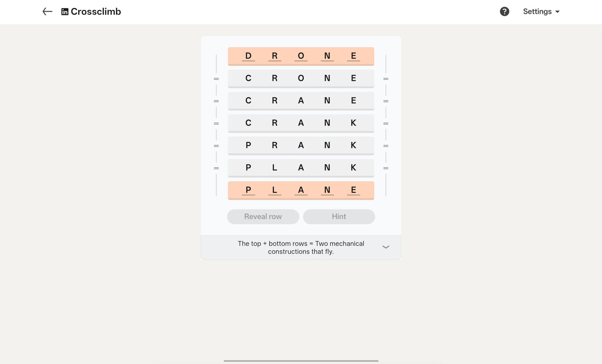
Task: Collapse the clue panel with the chevron
Action: click(385, 247)
